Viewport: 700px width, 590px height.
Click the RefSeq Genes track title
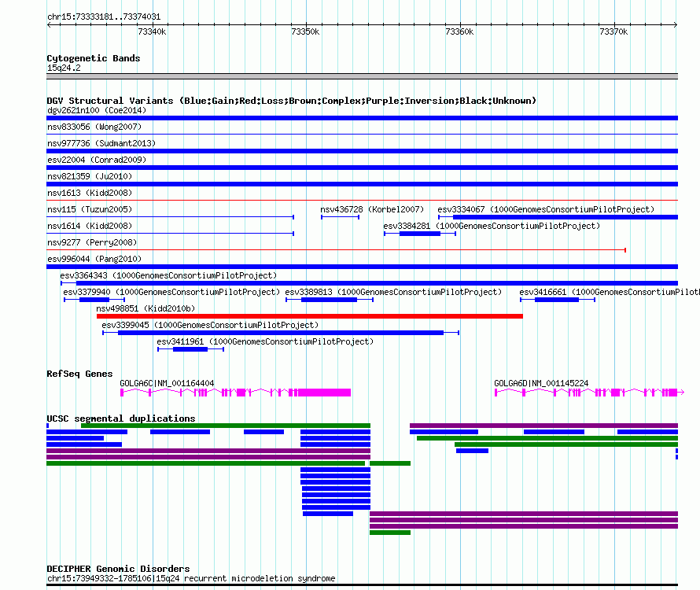click(x=79, y=374)
